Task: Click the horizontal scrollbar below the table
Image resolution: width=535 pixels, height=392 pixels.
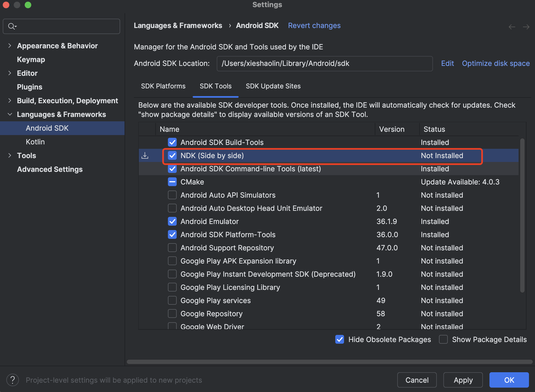Action: tap(329, 362)
